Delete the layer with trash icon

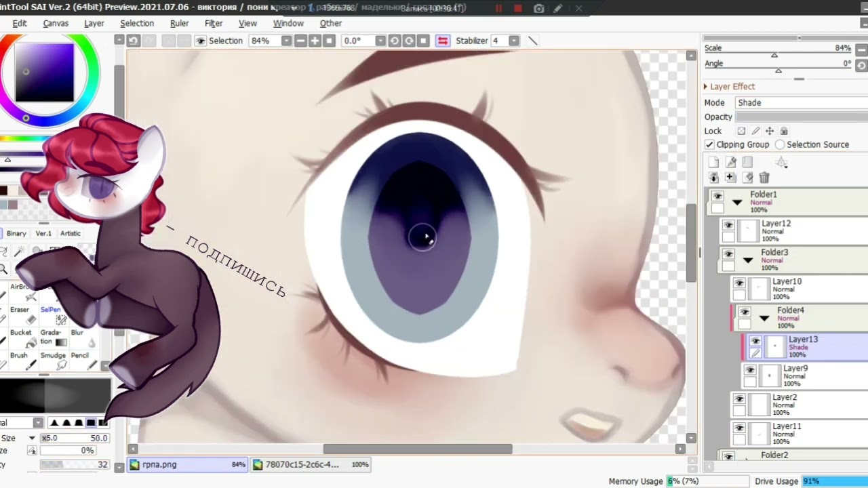[764, 178]
